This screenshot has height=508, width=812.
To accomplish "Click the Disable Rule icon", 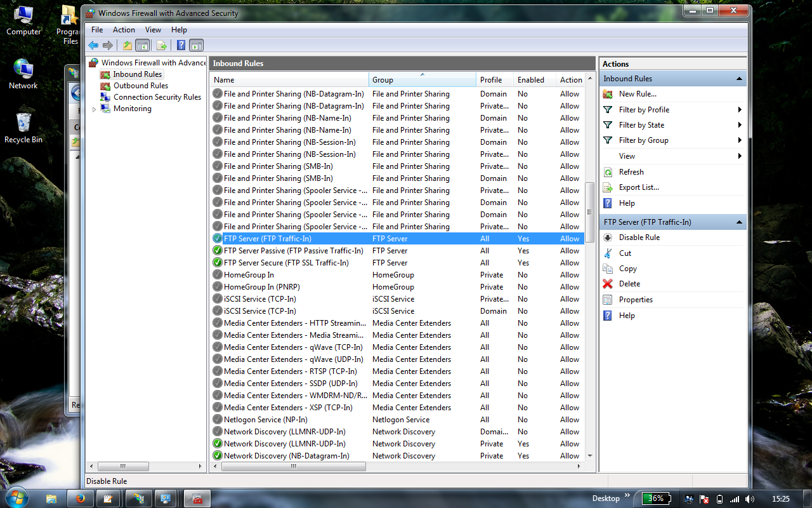I will pos(608,237).
